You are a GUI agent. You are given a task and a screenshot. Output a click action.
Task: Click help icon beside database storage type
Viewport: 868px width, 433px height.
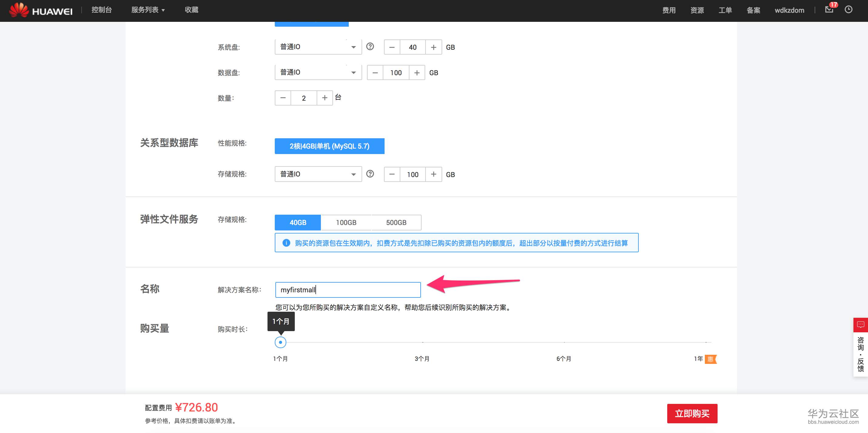point(370,174)
